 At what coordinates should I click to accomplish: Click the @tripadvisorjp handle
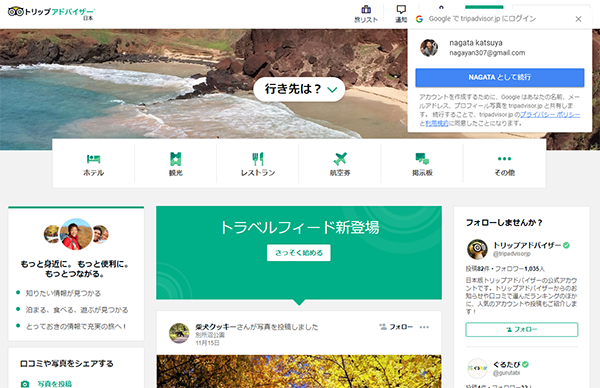click(512, 254)
